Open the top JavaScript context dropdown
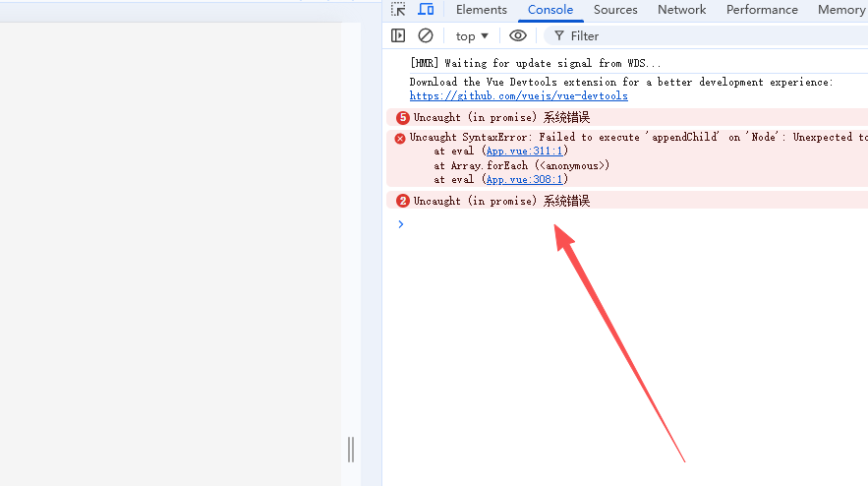The height and width of the screenshot is (486, 868). coord(472,35)
